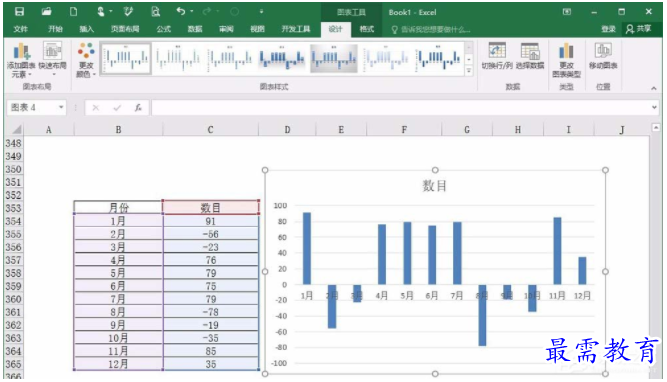
Task: Click the 月份 header cell
Action: 118,208
